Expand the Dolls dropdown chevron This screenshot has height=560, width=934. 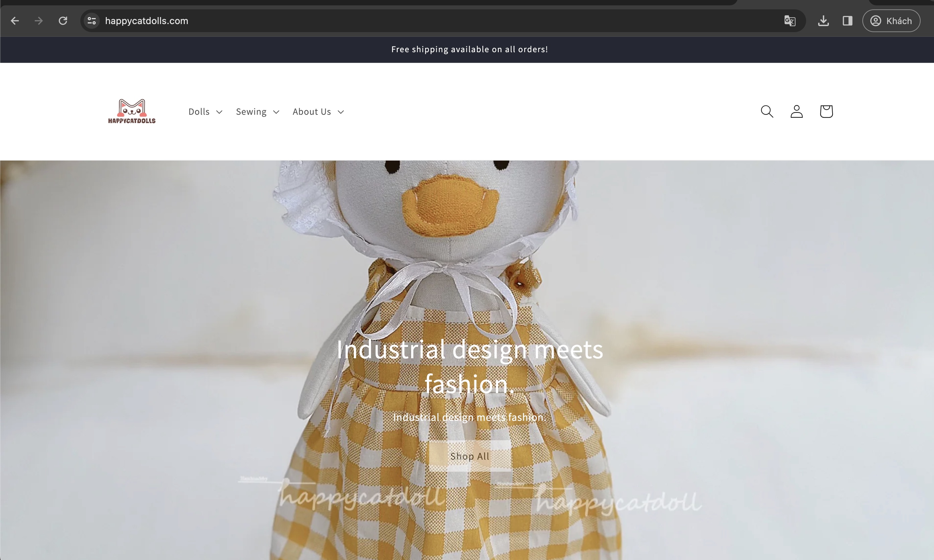point(219,112)
